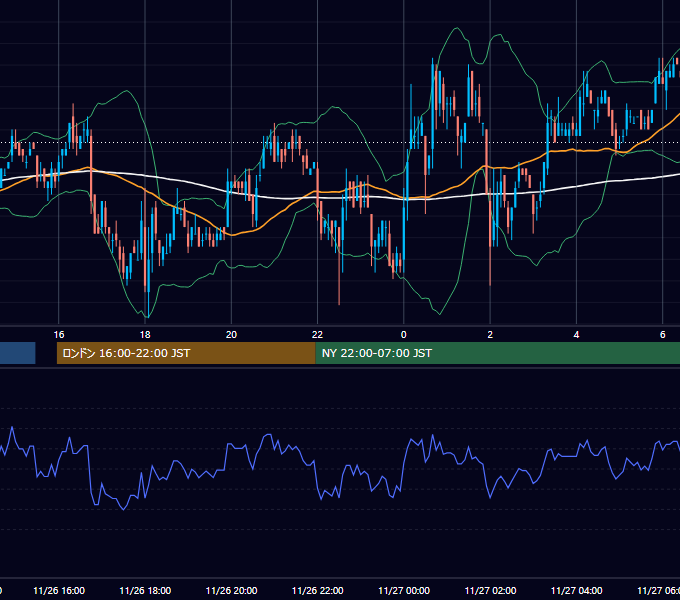Viewport: 680px width, 600px height.
Task: Click the 18 hour label on the axis
Action: tap(145, 335)
